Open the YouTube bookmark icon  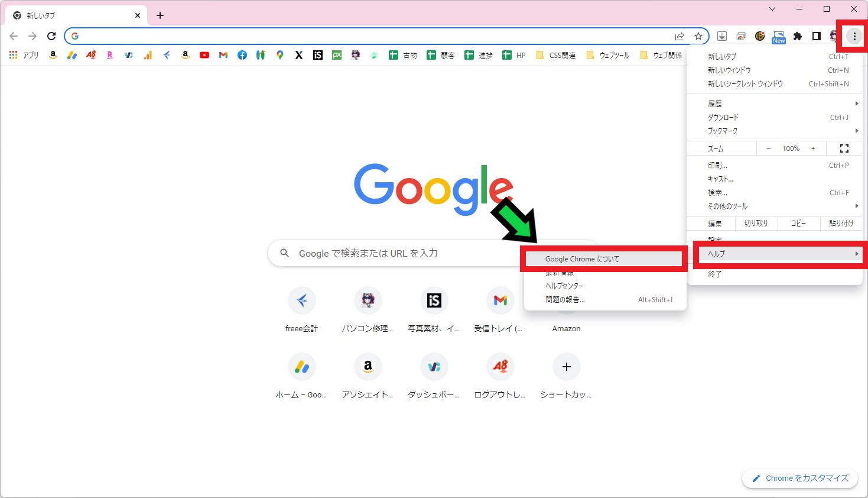[204, 55]
